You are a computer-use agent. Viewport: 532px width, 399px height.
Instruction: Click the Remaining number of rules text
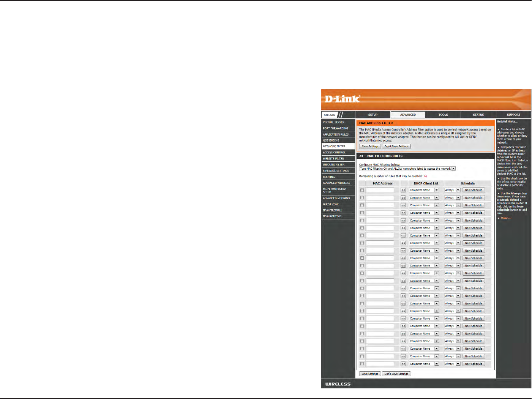coord(393,176)
